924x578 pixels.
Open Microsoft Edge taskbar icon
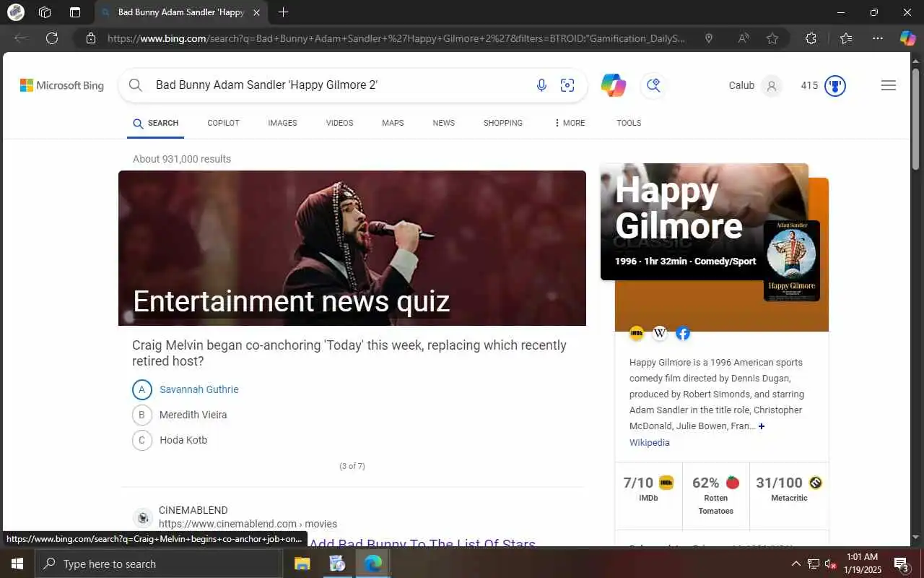[x=373, y=564]
